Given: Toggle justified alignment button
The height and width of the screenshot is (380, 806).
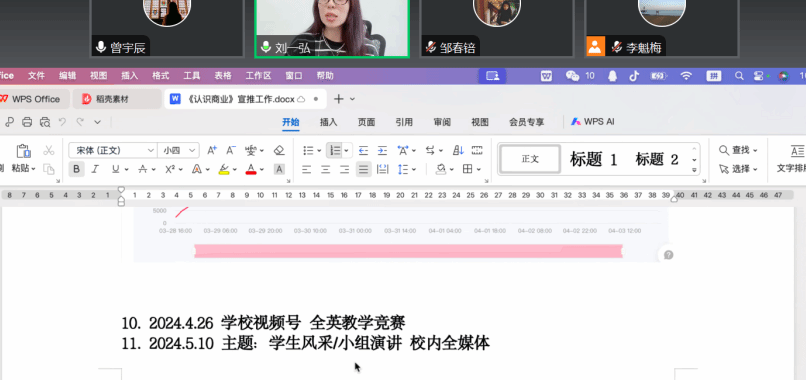Looking at the screenshot, I should tap(363, 169).
